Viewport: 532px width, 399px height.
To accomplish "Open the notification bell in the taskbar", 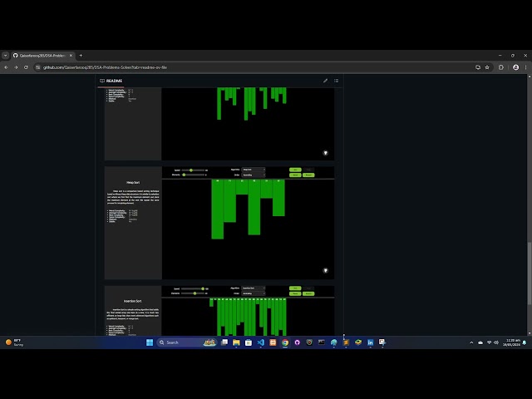I will (x=525, y=342).
